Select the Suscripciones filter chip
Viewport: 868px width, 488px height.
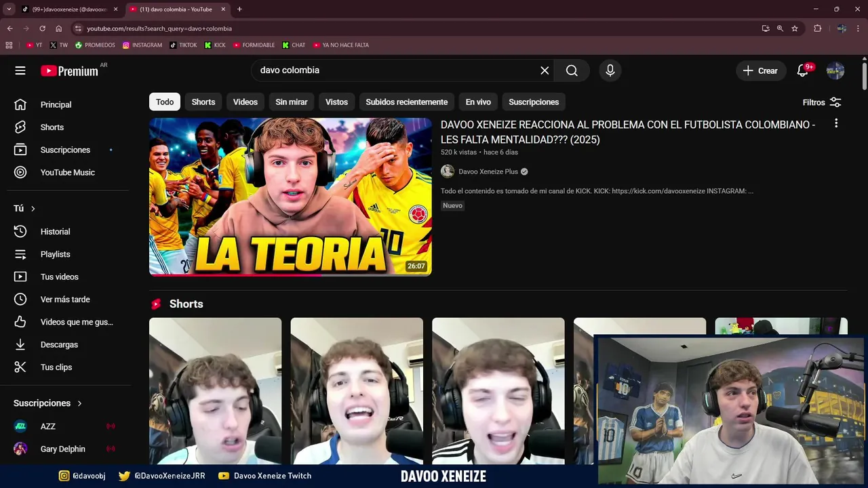coord(534,102)
